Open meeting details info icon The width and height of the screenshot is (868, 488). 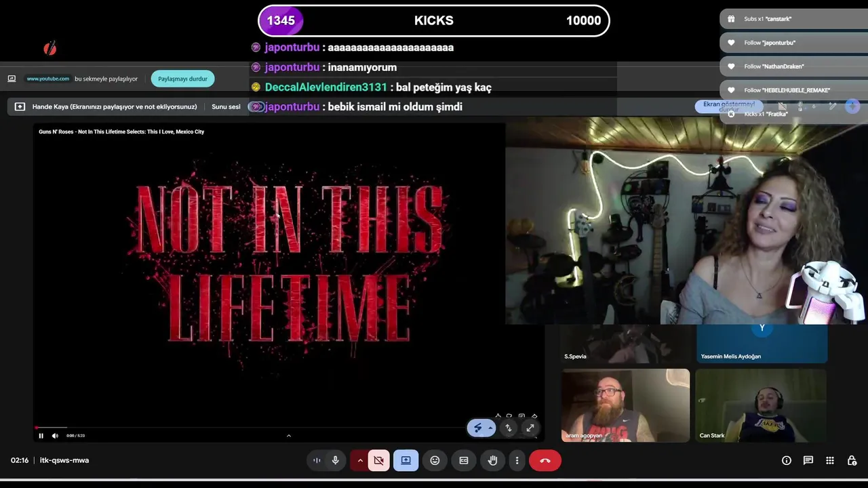[x=787, y=460]
